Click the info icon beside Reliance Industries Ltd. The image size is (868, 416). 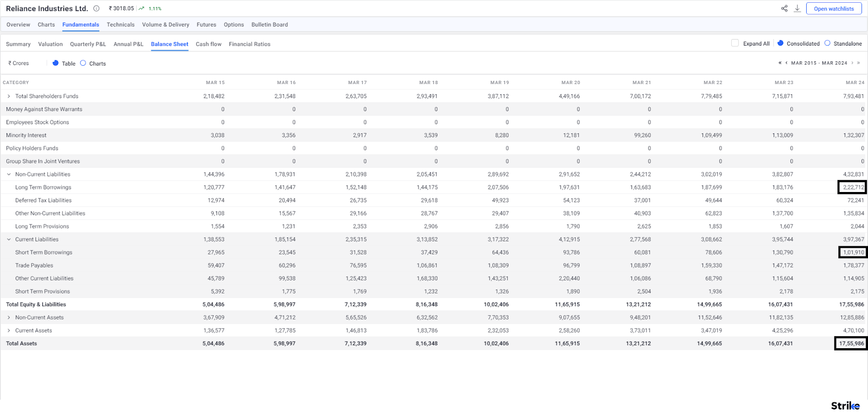[x=97, y=8]
